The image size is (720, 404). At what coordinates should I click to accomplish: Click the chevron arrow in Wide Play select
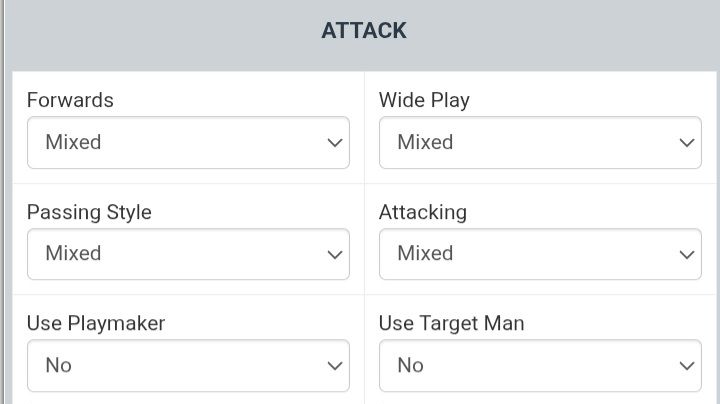pyautogui.click(x=687, y=143)
